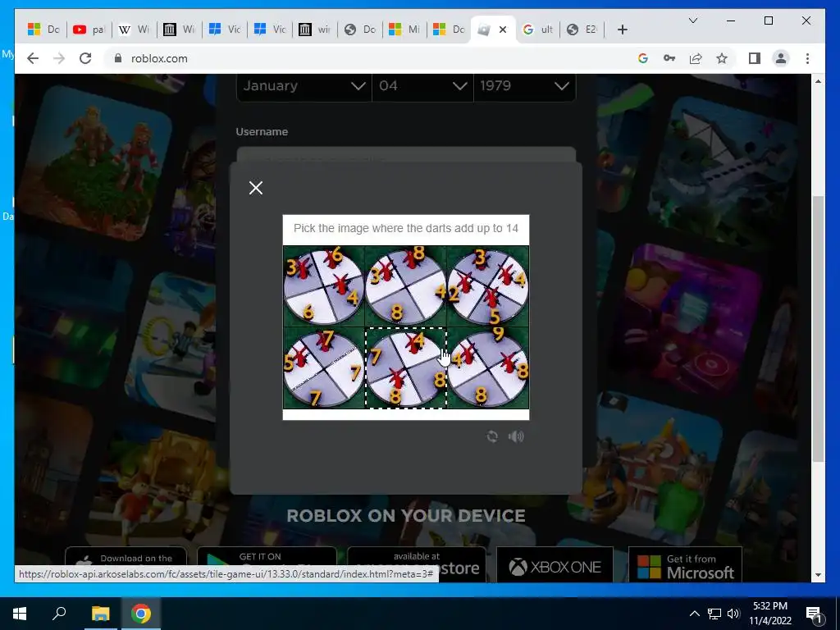Viewport: 840px width, 630px height.
Task: Go back with browser back arrow
Action: click(x=33, y=58)
